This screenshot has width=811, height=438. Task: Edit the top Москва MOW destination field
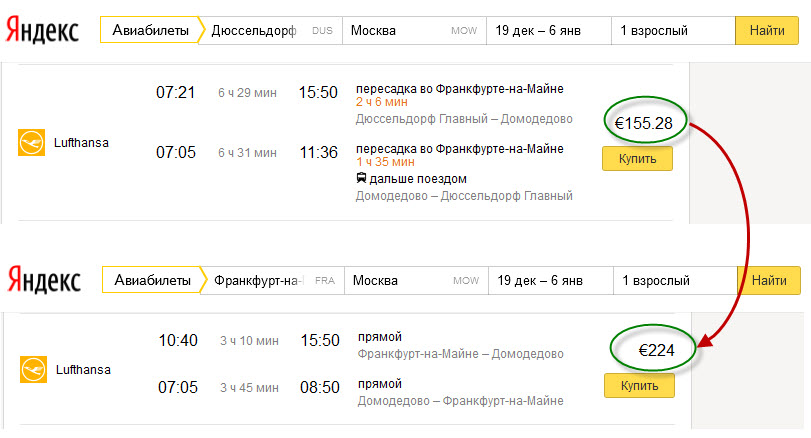click(414, 31)
